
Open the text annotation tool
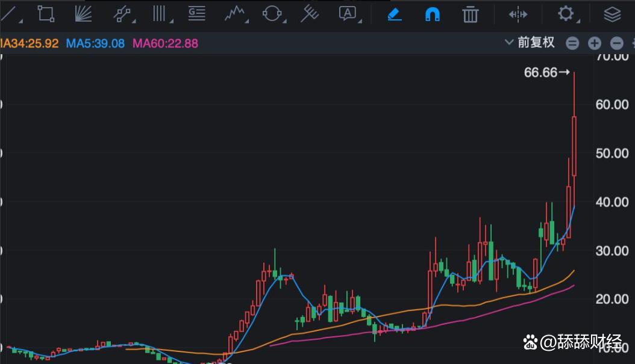347,14
